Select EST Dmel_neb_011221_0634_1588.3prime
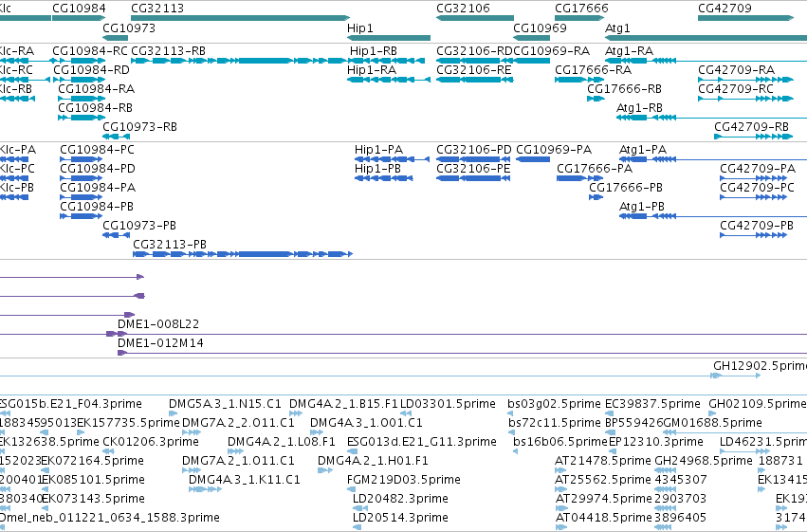This screenshot has width=807, height=532. coord(109,518)
